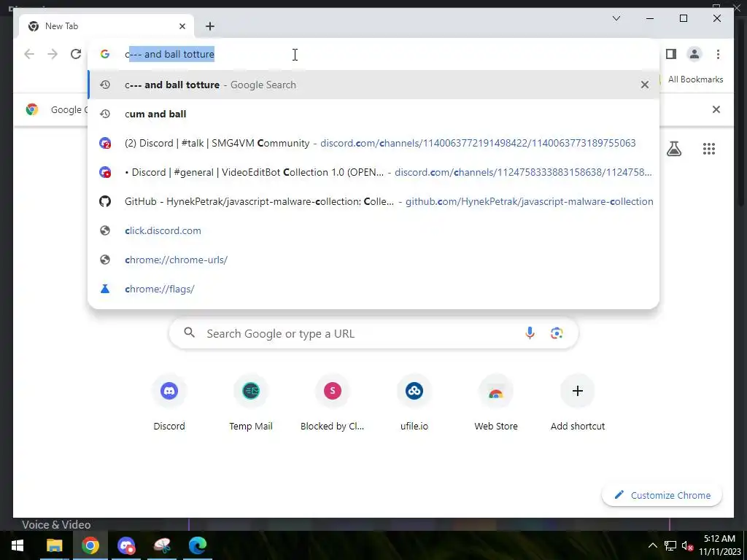Select the chrome://chrome-urls/ suggestion
The height and width of the screenshot is (560, 747).
tap(374, 260)
